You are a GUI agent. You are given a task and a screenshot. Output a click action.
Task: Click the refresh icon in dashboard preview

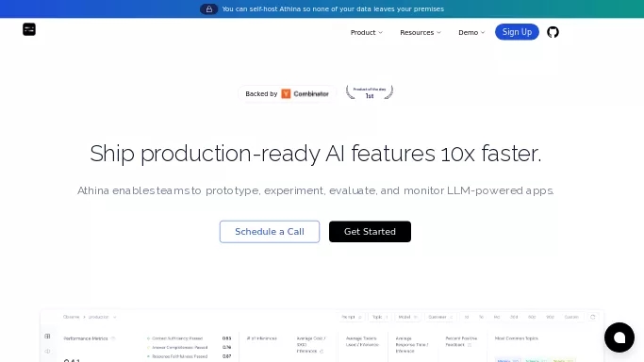593,317
